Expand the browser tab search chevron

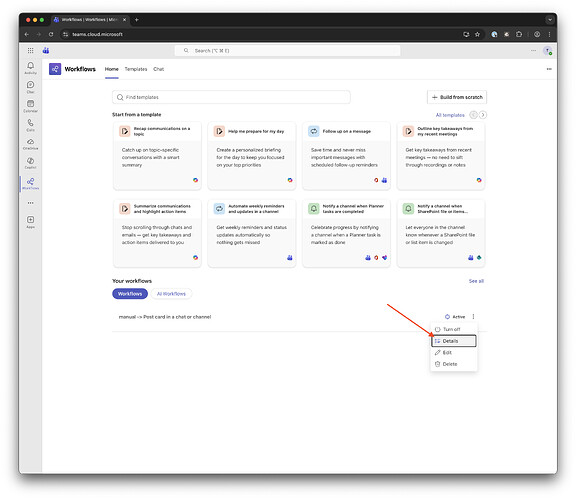[x=550, y=20]
